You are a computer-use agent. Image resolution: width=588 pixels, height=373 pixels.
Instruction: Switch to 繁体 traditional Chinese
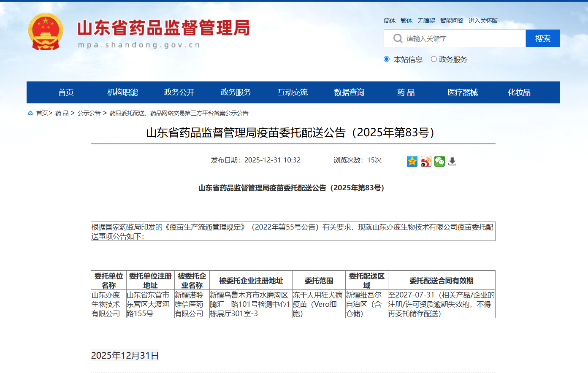click(x=406, y=21)
